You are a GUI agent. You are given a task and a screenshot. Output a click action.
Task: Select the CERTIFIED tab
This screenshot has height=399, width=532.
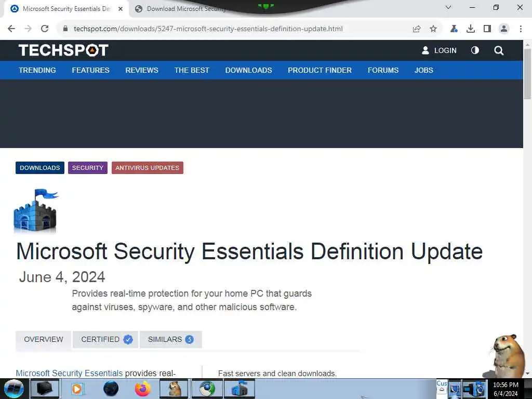(105, 339)
